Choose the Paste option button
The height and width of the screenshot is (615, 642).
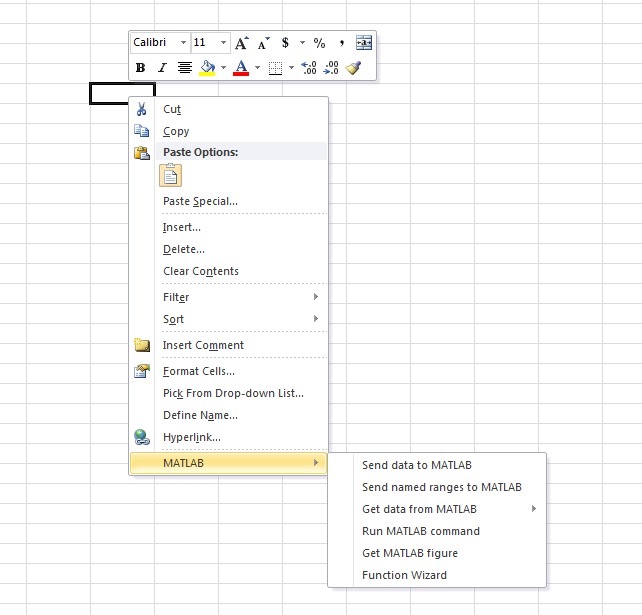(170, 175)
